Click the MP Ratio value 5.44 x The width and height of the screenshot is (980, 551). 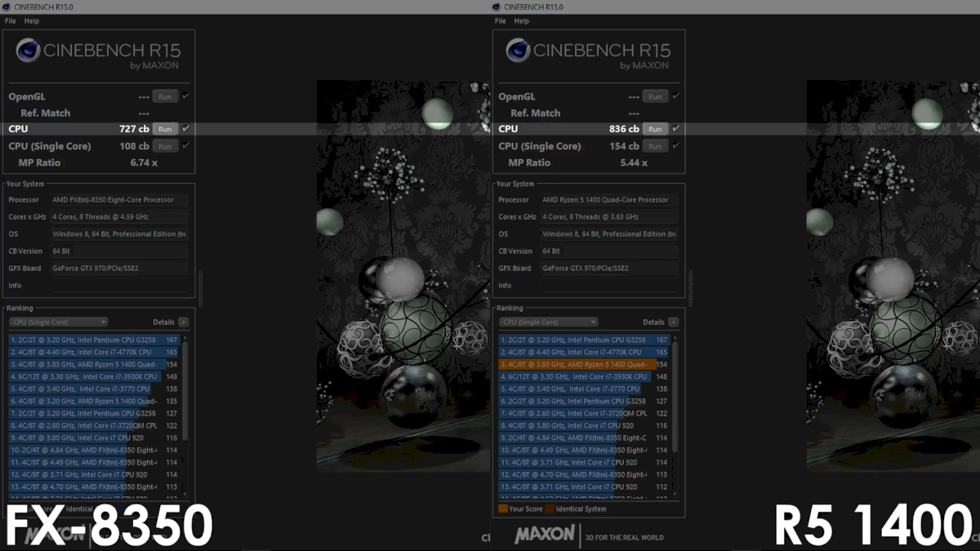coord(634,162)
